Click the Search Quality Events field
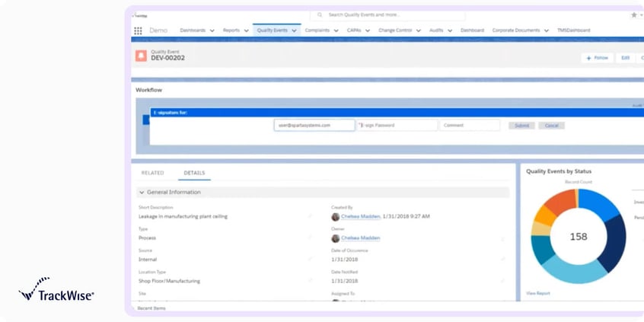Screen dimensions: 644x322 (x=387, y=14)
